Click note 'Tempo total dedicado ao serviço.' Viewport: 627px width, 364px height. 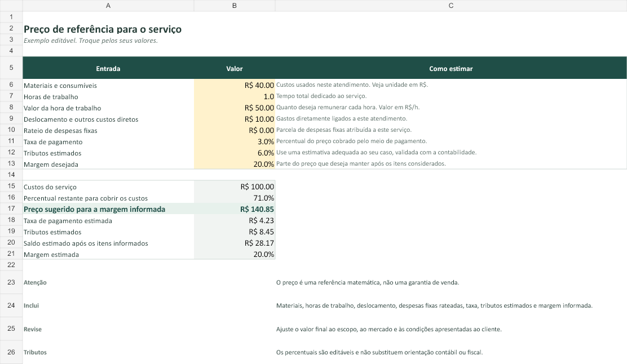[x=321, y=96]
